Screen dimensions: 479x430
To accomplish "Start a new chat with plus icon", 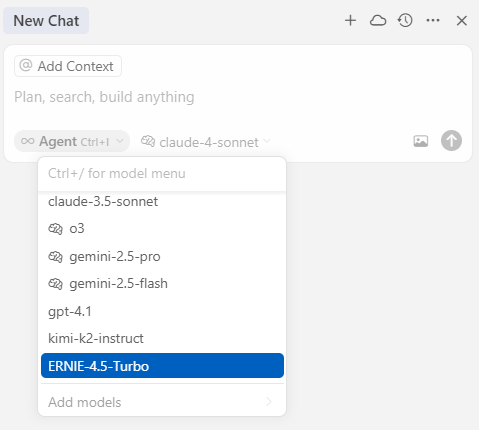I will pyautogui.click(x=350, y=21).
